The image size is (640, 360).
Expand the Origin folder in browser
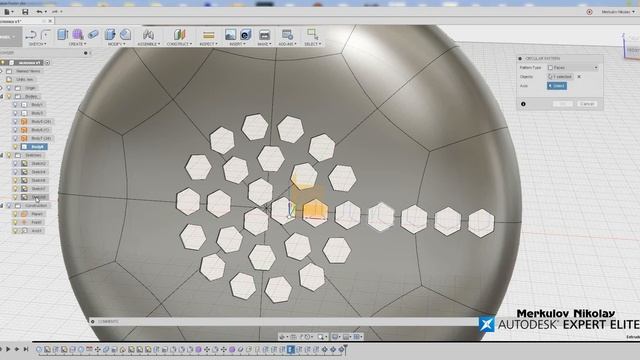click(x=2, y=88)
